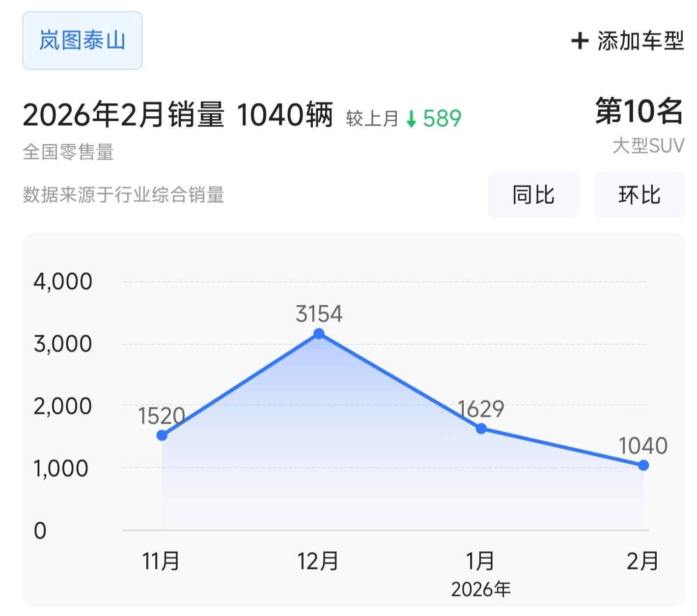
Task: Select the November data point showing 1520
Action: pos(161,435)
